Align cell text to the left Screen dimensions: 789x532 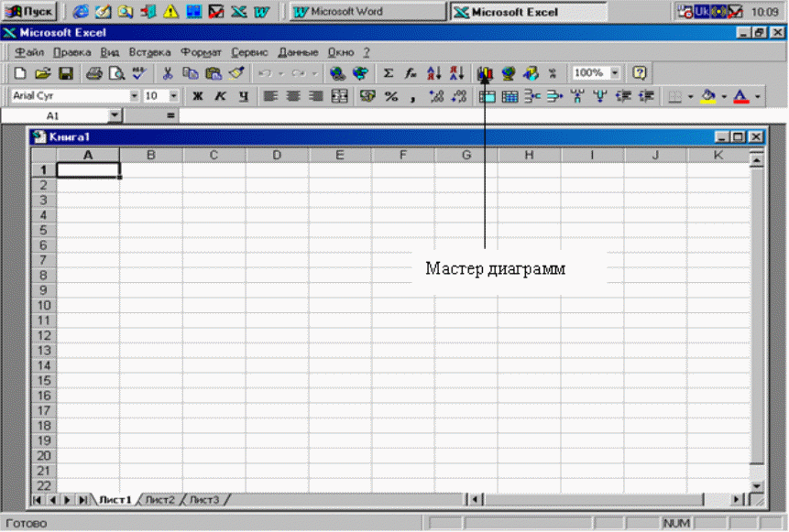270,96
